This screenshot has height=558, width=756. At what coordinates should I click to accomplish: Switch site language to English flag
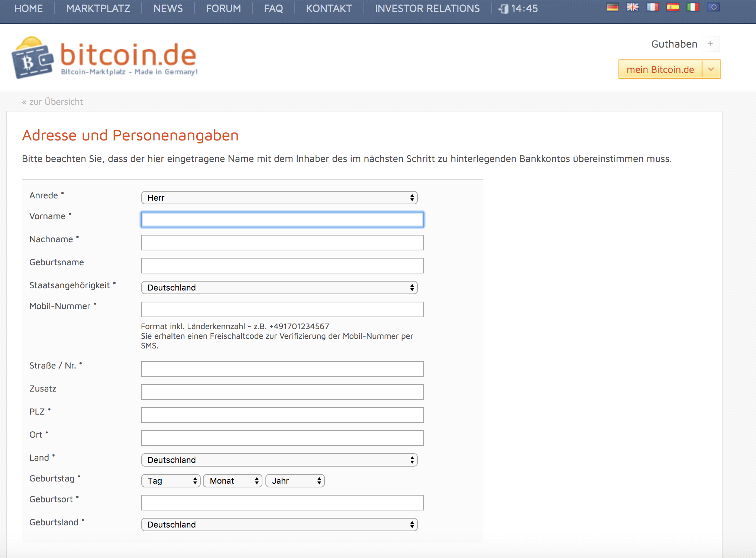632,7
